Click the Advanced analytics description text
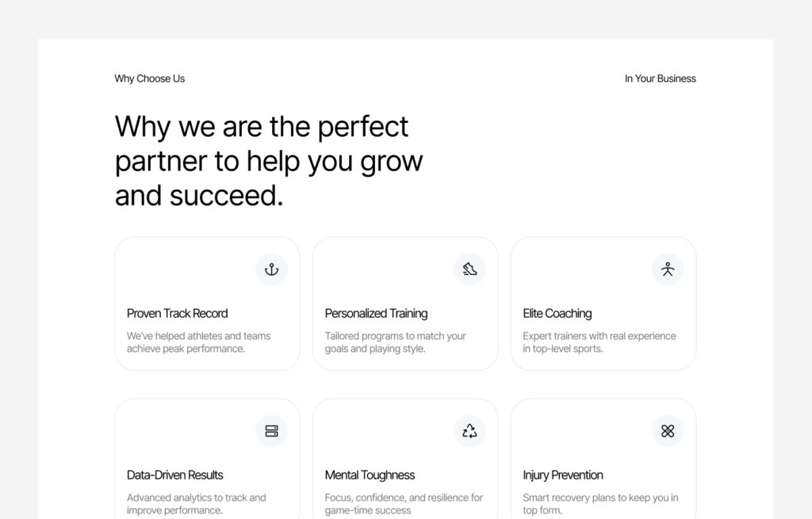The height and width of the screenshot is (519, 812). (196, 504)
